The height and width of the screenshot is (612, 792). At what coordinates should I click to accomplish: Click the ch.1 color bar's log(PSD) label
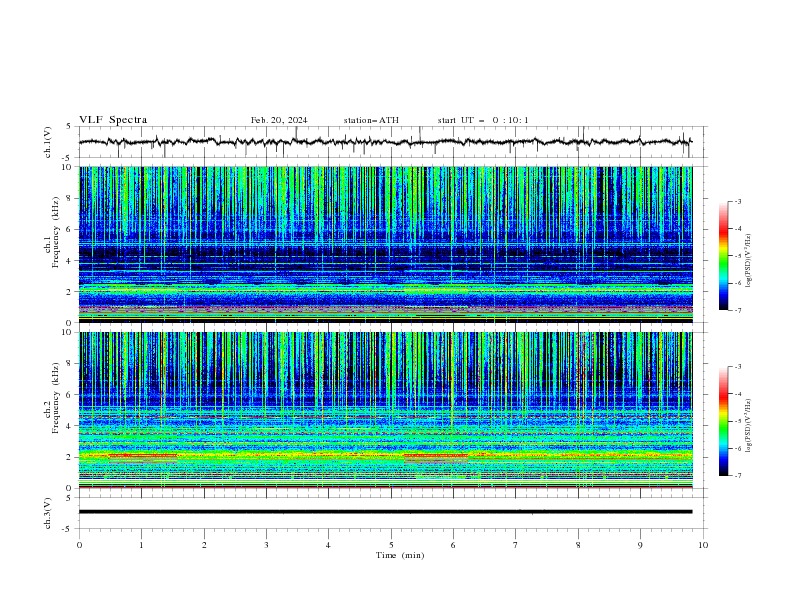pos(748,261)
